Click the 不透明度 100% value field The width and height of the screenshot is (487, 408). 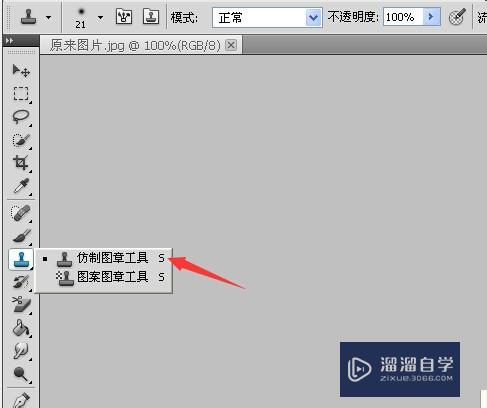click(x=403, y=17)
